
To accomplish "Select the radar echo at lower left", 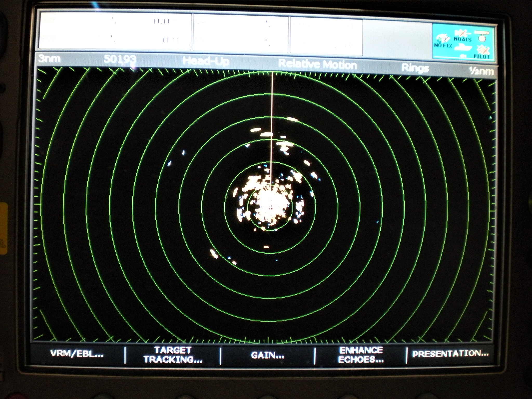I will point(214,254).
